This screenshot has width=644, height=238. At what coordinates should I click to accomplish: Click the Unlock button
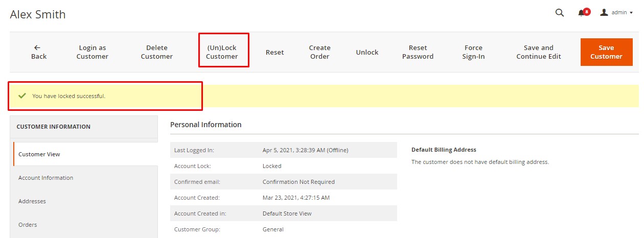367,52
